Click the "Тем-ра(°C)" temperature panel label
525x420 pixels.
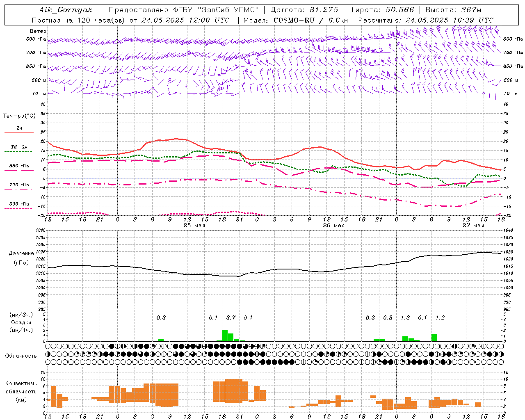(19, 116)
